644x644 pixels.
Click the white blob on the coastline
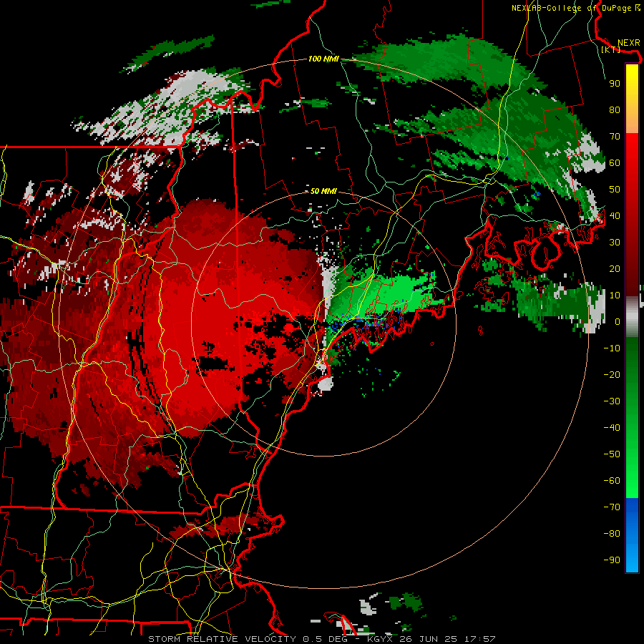tap(326, 384)
